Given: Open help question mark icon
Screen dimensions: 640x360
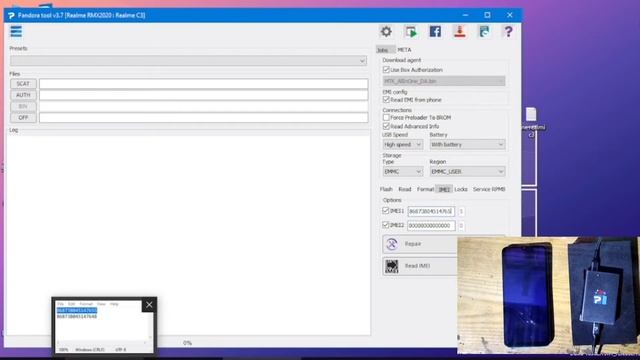Looking at the screenshot, I should click(508, 31).
